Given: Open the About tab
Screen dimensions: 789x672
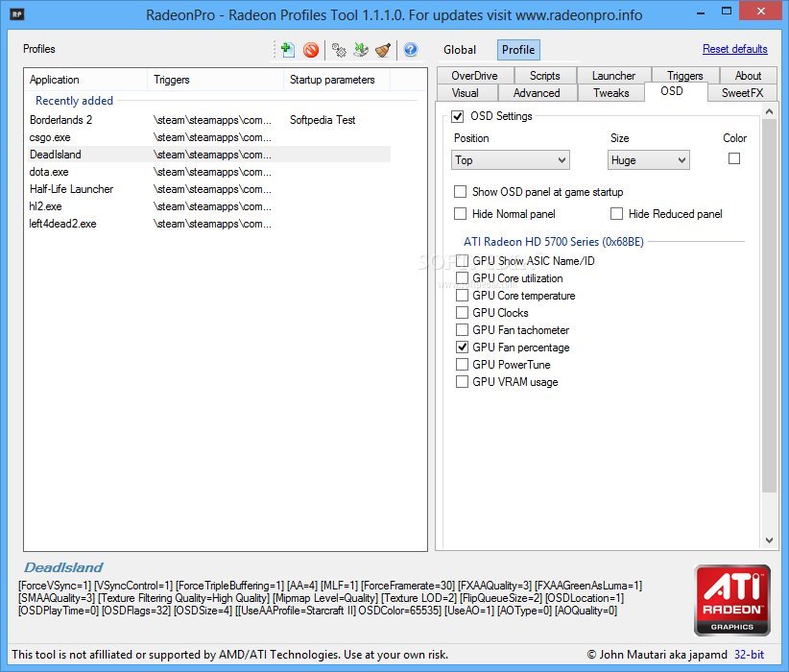Looking at the screenshot, I should coord(748,76).
